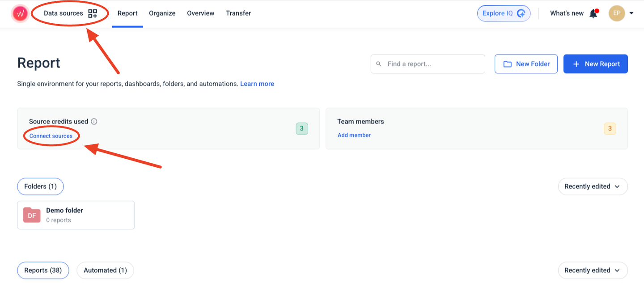Open the Data sources add-source grid icon
The image size is (644, 283).
pos(93,13)
